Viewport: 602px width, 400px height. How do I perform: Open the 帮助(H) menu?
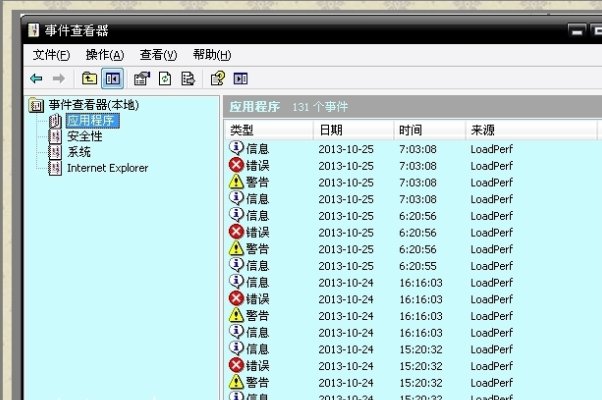coord(212,55)
